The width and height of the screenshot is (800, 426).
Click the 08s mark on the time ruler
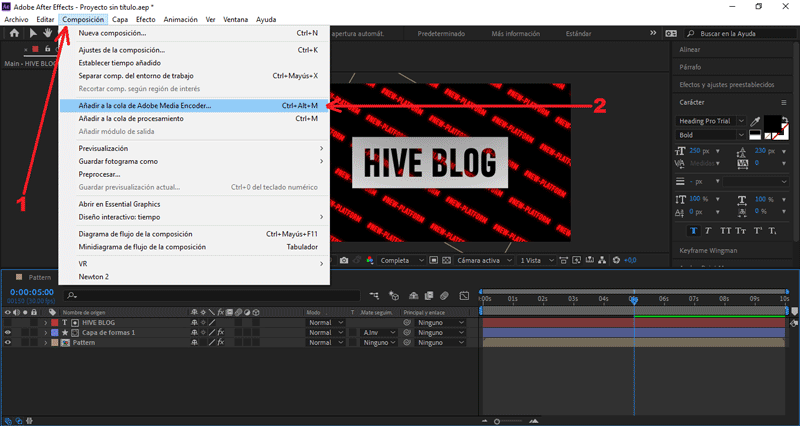coord(724,298)
